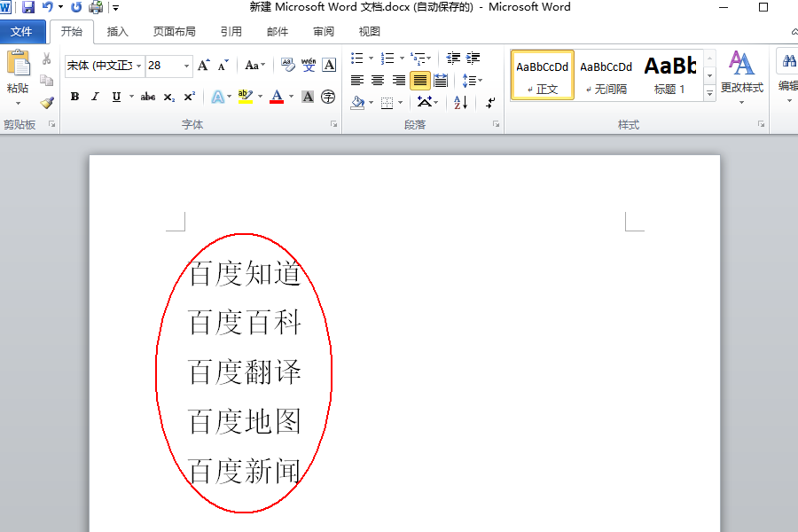The width and height of the screenshot is (798, 532).
Task: Switch to the 页面布局 (Page Layout) tab
Action: [x=175, y=32]
